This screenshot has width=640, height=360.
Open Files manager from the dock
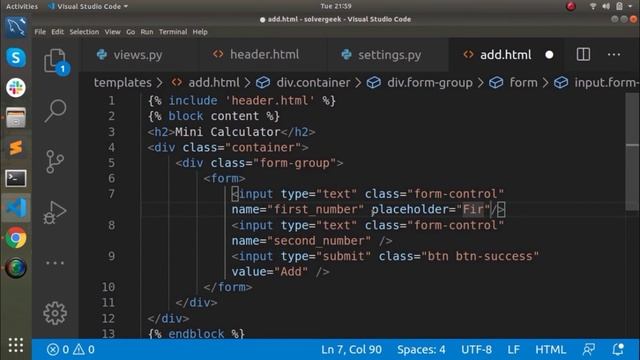click(16, 118)
